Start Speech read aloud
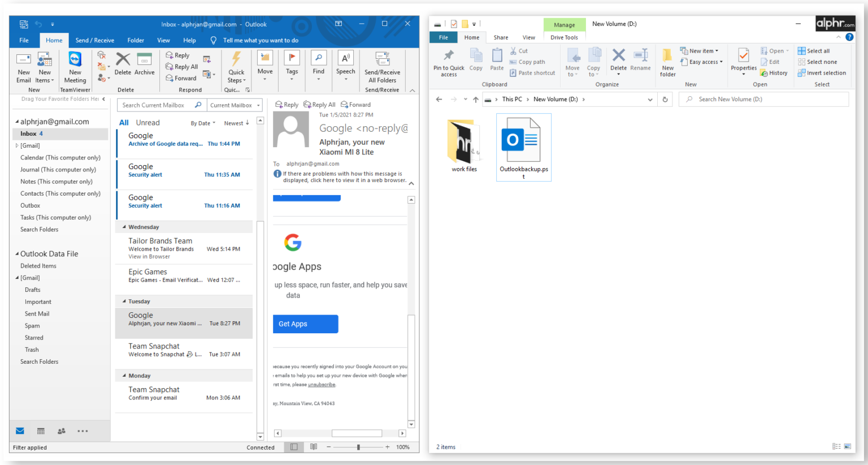 click(345, 67)
